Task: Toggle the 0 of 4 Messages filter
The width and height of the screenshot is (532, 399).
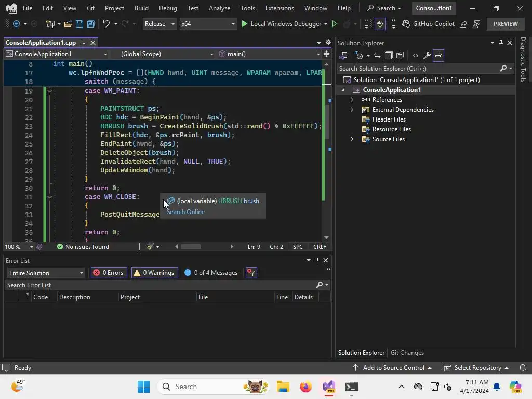Action: tap(211, 273)
